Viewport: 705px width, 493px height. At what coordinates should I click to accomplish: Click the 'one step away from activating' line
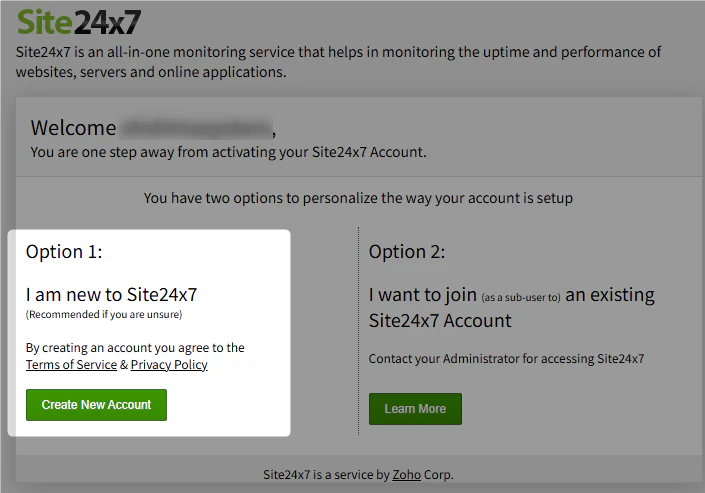pyautogui.click(x=228, y=152)
